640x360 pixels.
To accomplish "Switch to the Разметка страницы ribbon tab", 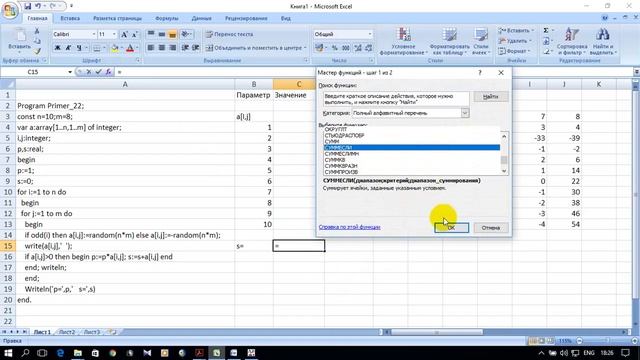I will [117, 18].
